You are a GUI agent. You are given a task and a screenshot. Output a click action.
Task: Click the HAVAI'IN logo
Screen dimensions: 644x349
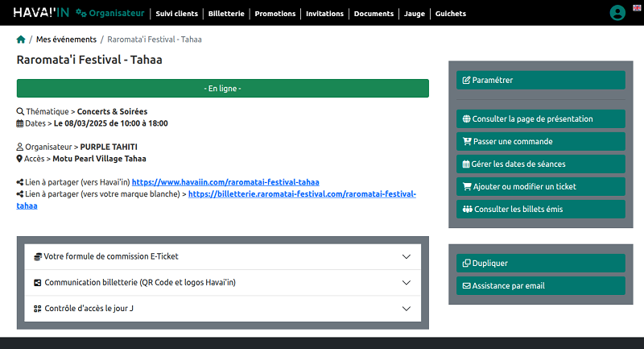coord(40,13)
